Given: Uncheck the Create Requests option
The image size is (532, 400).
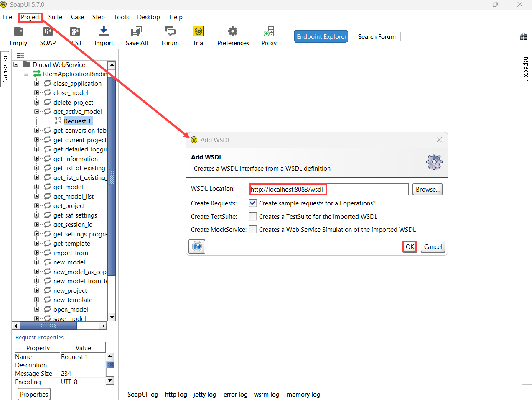Looking at the screenshot, I should coord(252,203).
